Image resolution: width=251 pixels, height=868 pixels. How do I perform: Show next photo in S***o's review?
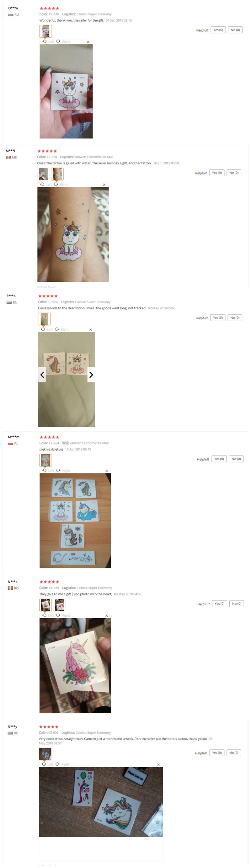(x=91, y=375)
